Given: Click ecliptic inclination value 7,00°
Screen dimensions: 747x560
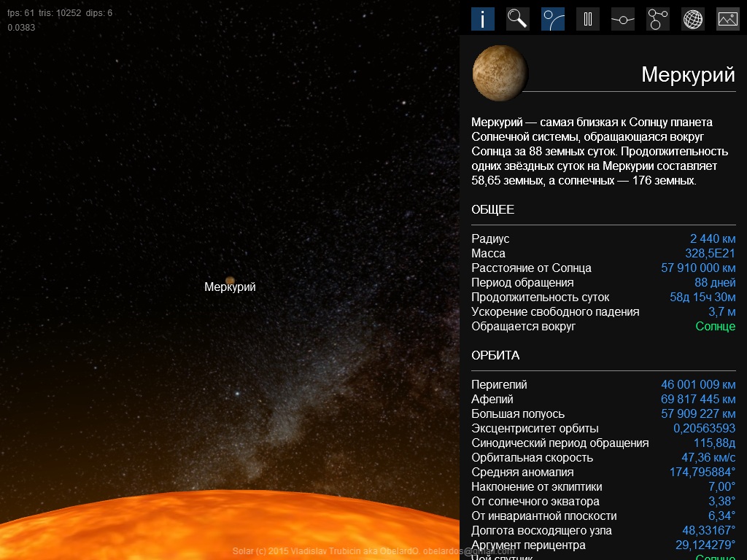Looking at the screenshot, I should click(721, 486).
